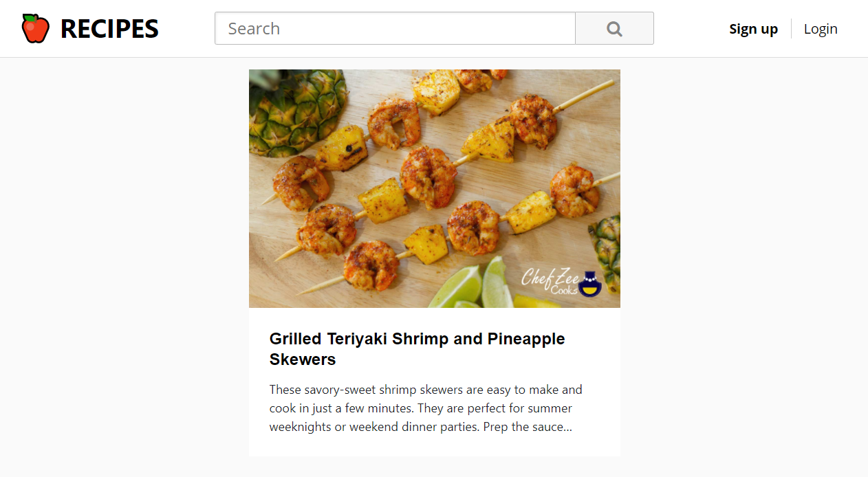This screenshot has height=477, width=868.
Task: Click the lime wedges in recipe photo
Action: [475, 285]
